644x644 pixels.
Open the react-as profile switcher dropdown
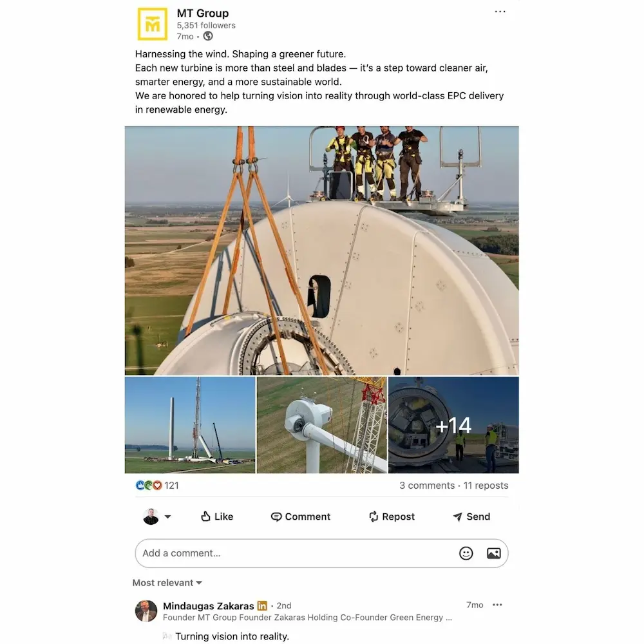tap(157, 516)
